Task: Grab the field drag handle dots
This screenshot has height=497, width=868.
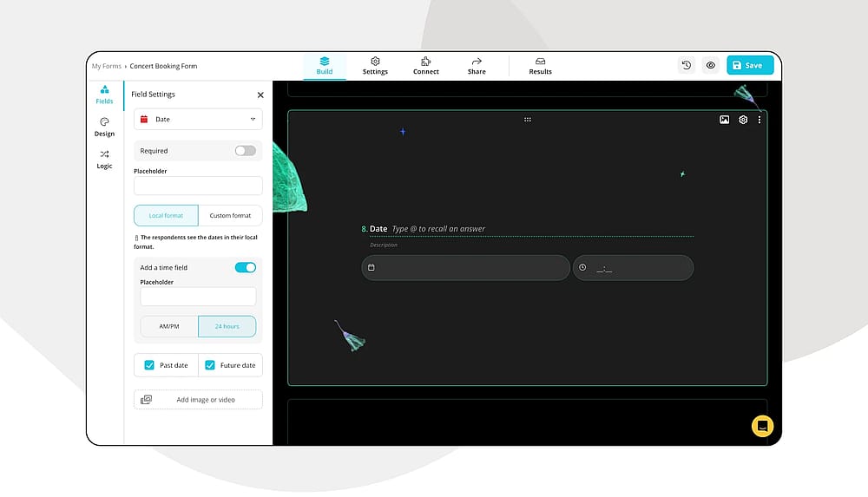Action: 528,120
